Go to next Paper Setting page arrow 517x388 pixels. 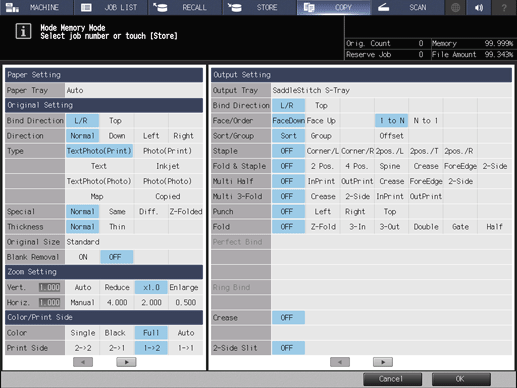point(126,362)
